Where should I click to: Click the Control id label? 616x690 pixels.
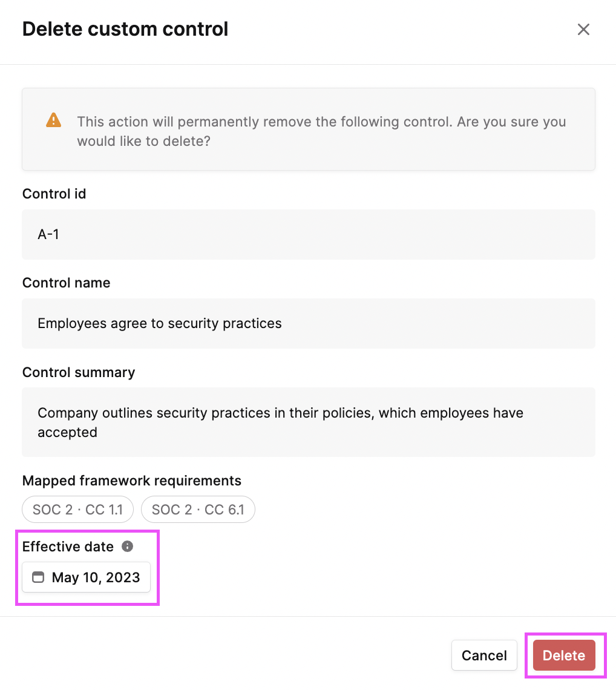click(54, 194)
